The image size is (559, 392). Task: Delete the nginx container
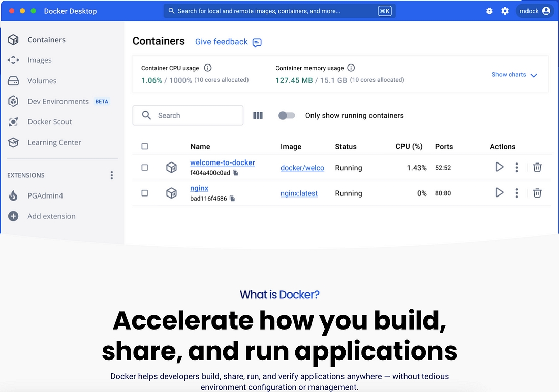point(537,193)
